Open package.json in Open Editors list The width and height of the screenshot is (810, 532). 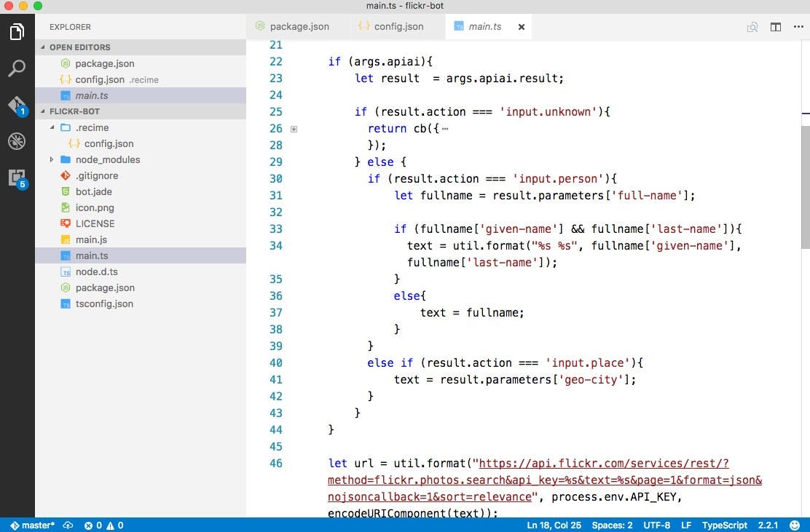click(141, 63)
